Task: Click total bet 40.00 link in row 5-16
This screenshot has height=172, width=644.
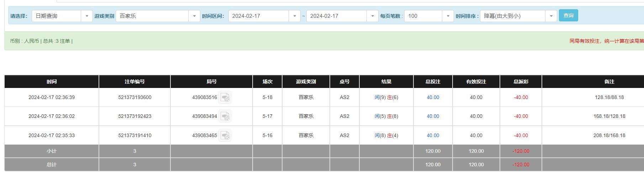Action: coord(433,135)
